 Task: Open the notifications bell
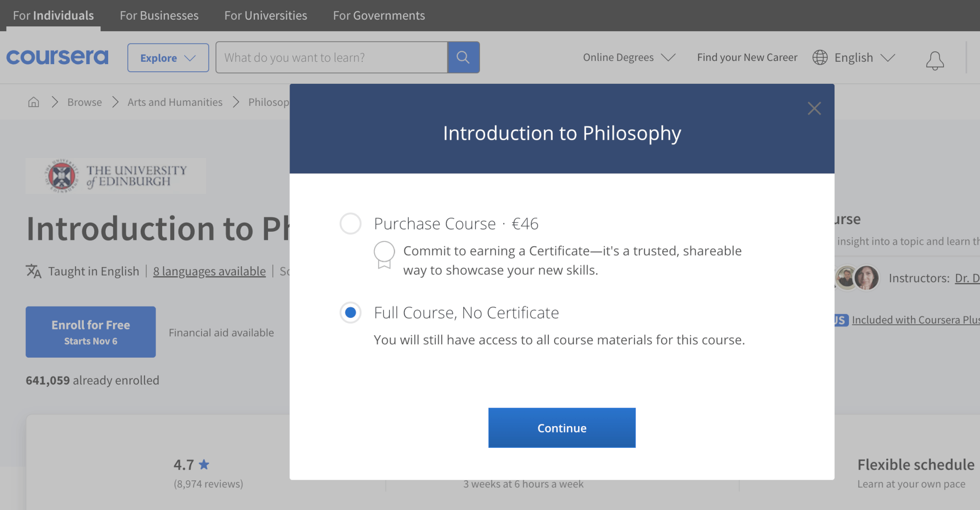pyautogui.click(x=934, y=60)
